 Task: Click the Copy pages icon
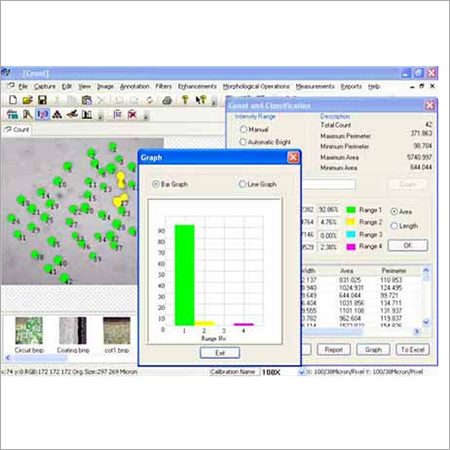coord(71,100)
